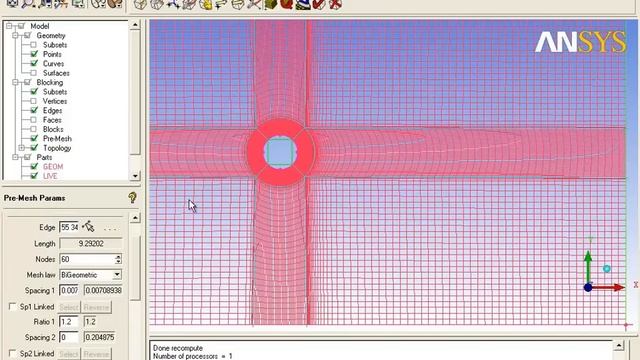640x360 pixels.
Task: Open the Mesh law dropdown
Action: pos(117,275)
